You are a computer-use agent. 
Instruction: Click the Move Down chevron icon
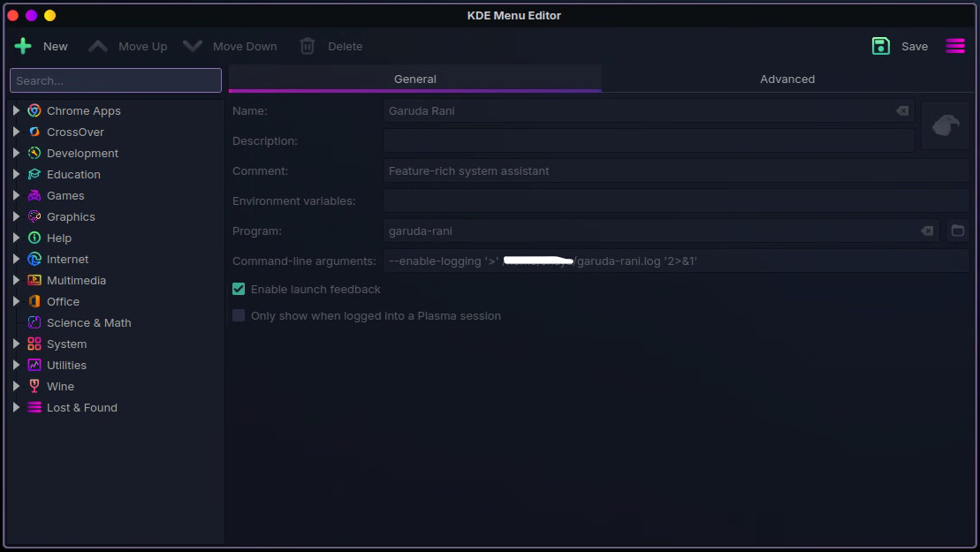193,46
